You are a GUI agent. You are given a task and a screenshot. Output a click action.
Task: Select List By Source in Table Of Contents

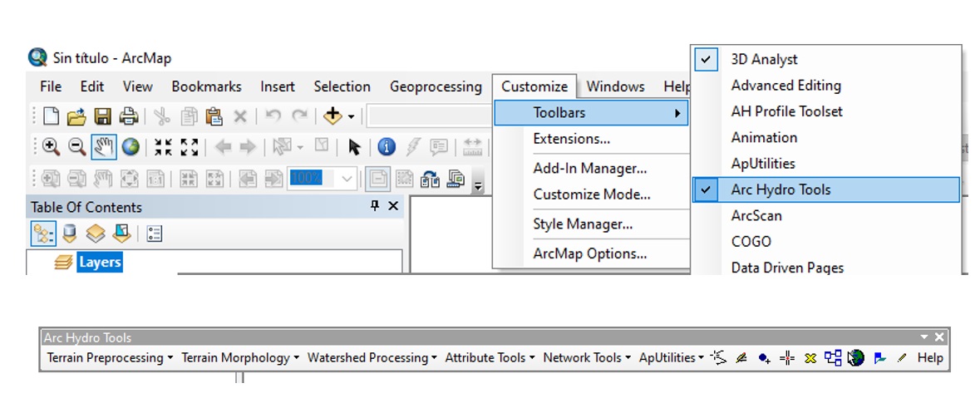pyautogui.click(x=68, y=233)
